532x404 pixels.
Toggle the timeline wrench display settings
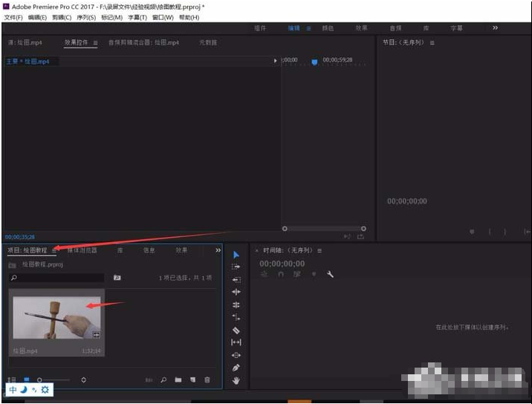point(331,274)
